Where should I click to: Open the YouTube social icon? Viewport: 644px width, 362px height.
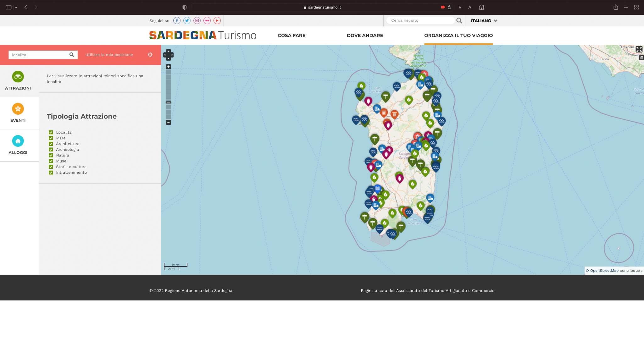[217, 21]
